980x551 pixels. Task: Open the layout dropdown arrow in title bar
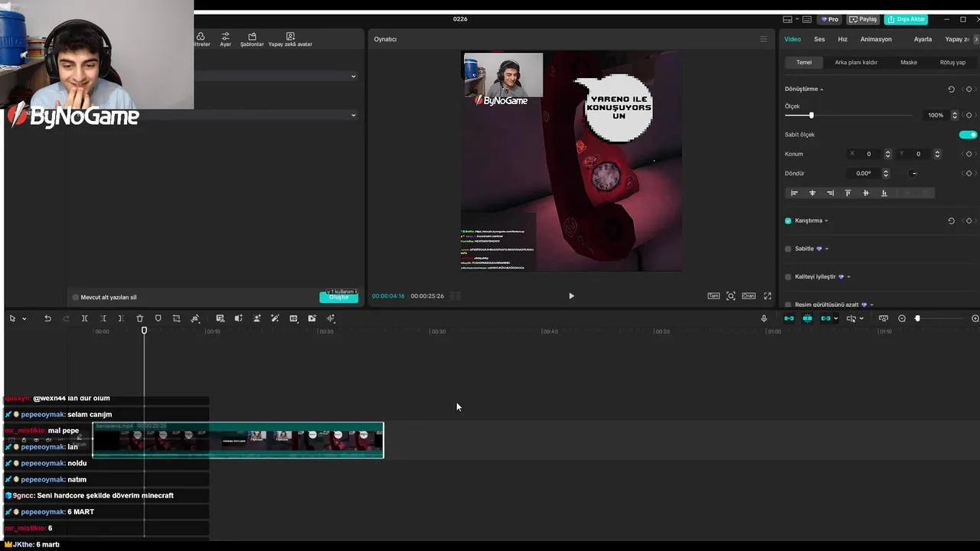[x=797, y=19]
